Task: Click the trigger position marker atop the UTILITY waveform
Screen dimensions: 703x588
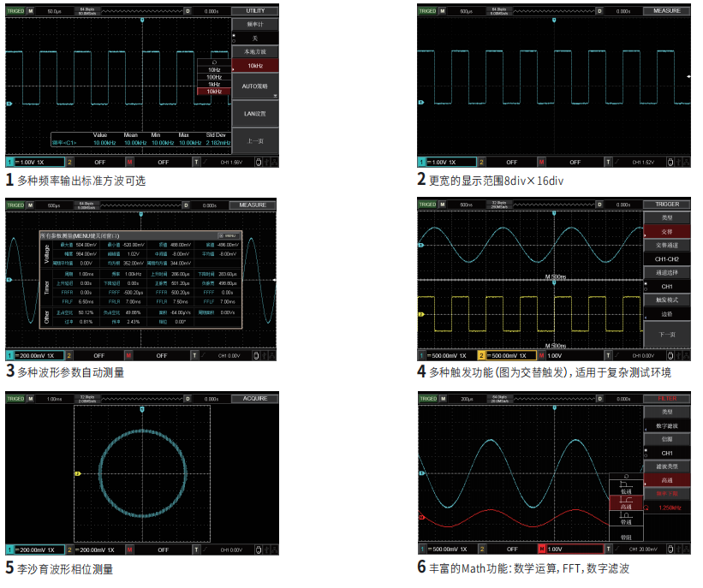Action: click(142, 21)
